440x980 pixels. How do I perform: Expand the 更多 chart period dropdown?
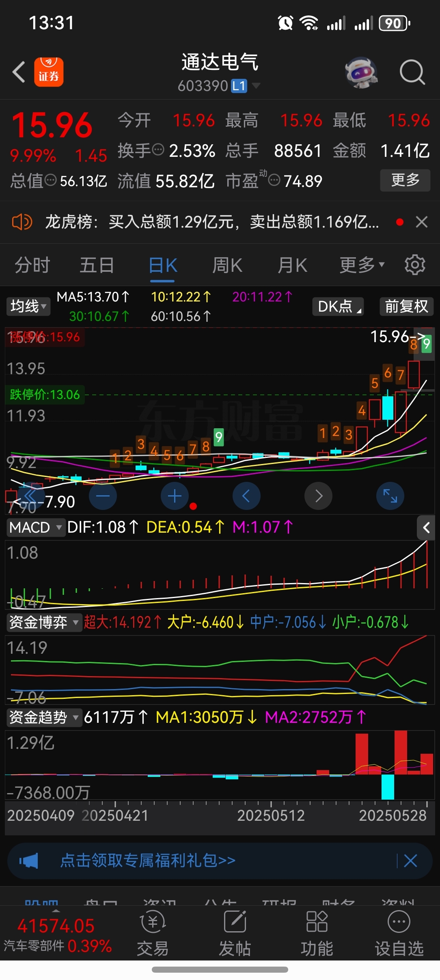[x=362, y=265]
